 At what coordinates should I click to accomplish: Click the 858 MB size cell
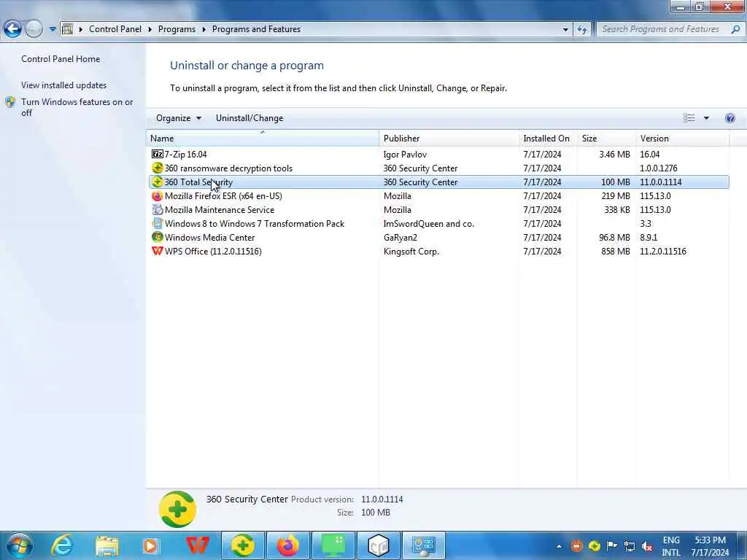[x=616, y=251]
